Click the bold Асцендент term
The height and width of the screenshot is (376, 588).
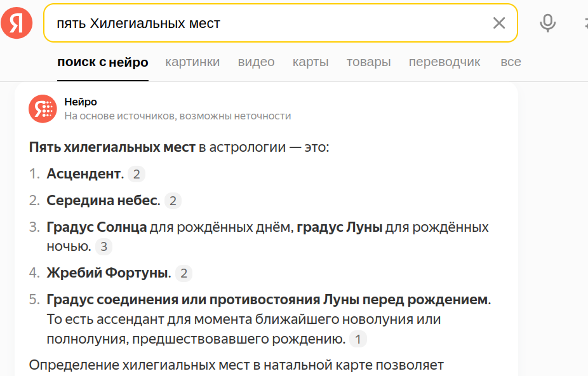84,174
